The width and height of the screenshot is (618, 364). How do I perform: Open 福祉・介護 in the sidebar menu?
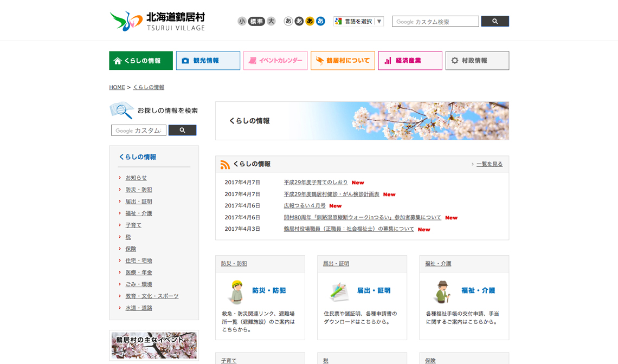[139, 213]
